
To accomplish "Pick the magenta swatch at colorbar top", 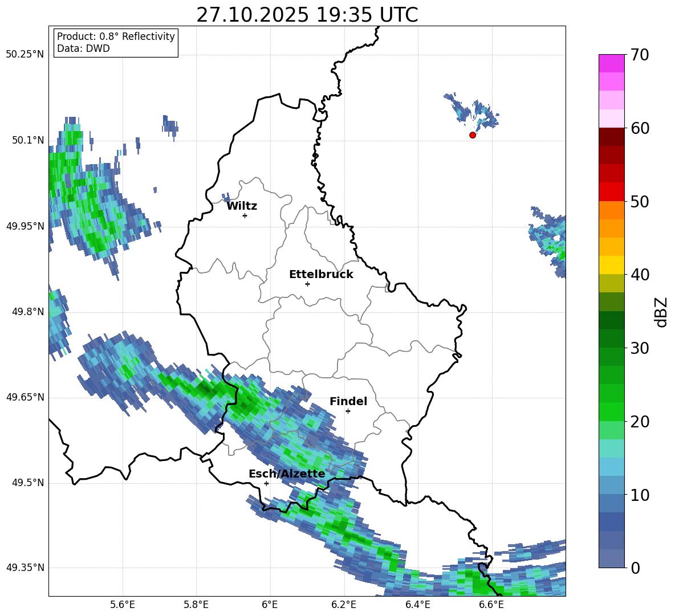I will coord(611,63).
